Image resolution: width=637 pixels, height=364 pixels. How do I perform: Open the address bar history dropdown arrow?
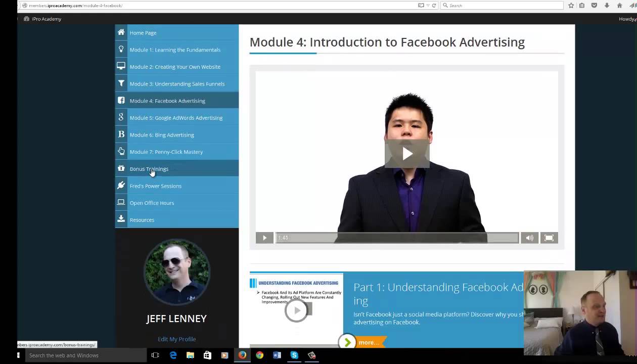[x=428, y=5]
